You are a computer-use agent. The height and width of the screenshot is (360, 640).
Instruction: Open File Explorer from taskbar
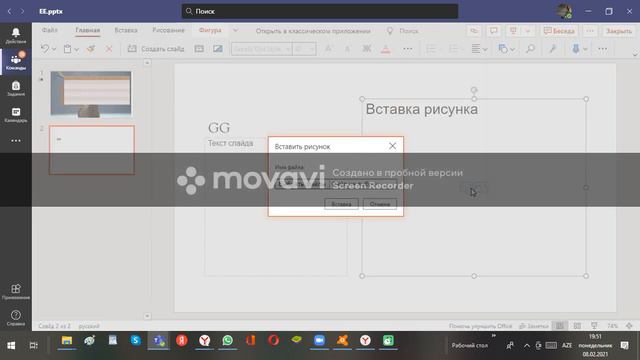[67, 340]
